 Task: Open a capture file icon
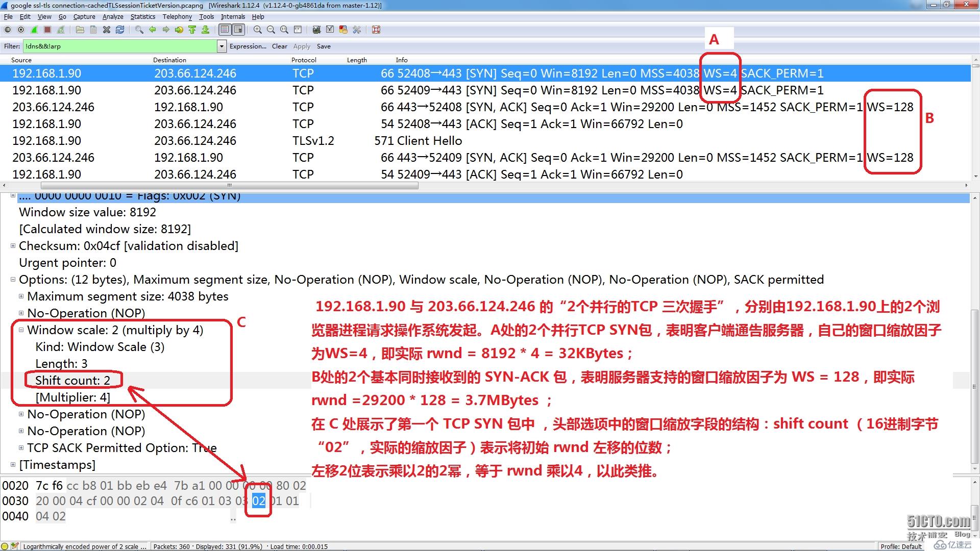(80, 30)
